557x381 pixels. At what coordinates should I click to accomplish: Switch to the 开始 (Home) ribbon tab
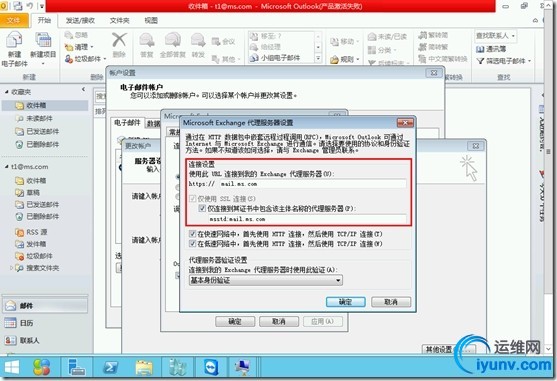tap(44, 20)
